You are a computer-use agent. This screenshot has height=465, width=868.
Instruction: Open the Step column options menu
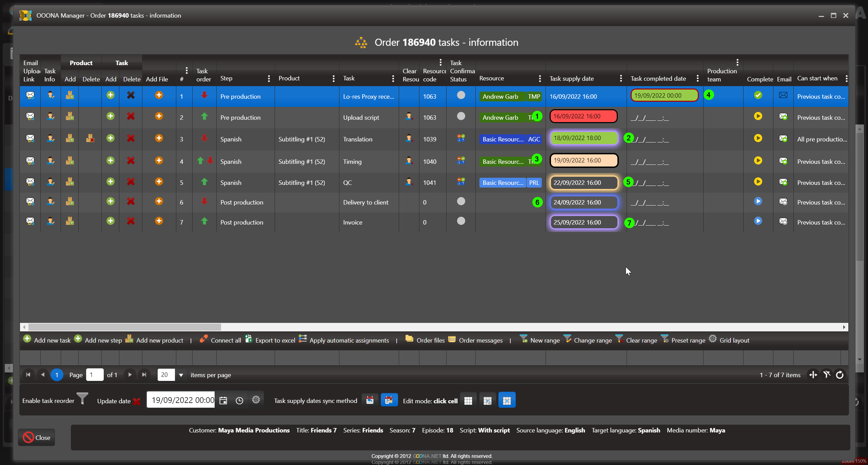[269, 79]
